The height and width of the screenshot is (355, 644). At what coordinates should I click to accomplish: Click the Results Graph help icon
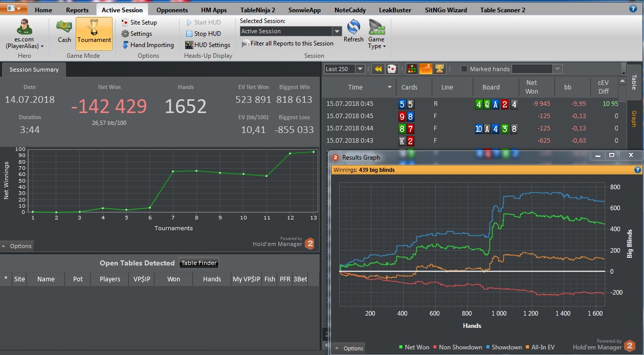637,170
